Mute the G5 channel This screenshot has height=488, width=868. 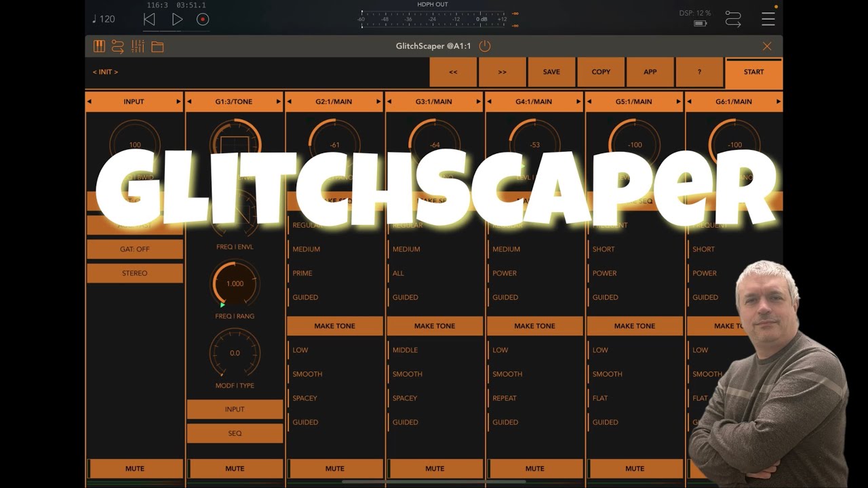coord(635,468)
